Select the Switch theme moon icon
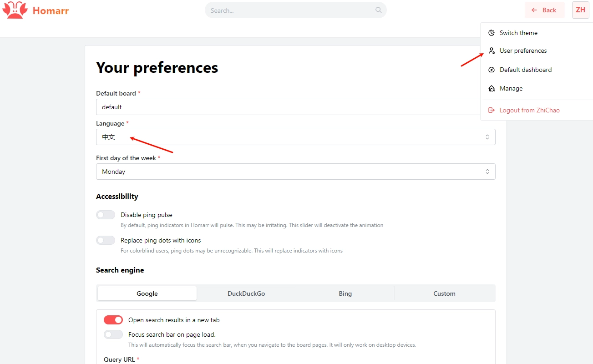This screenshot has height=364, width=593. click(491, 32)
